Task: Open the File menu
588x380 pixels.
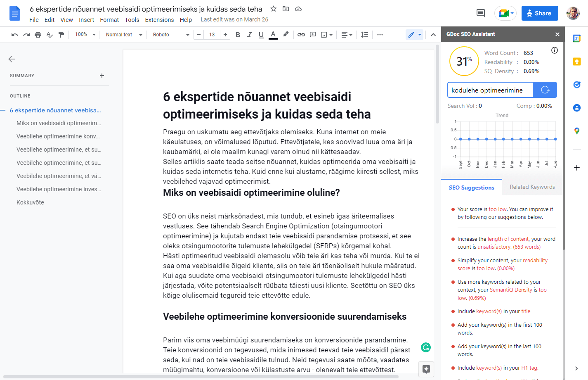Action: (x=34, y=20)
